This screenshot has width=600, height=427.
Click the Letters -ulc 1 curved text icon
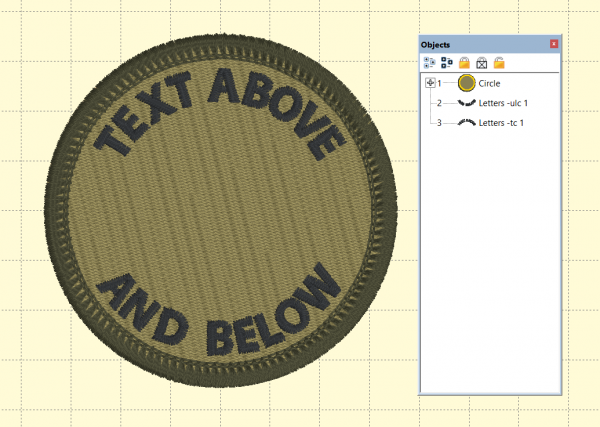pyautogui.click(x=466, y=103)
